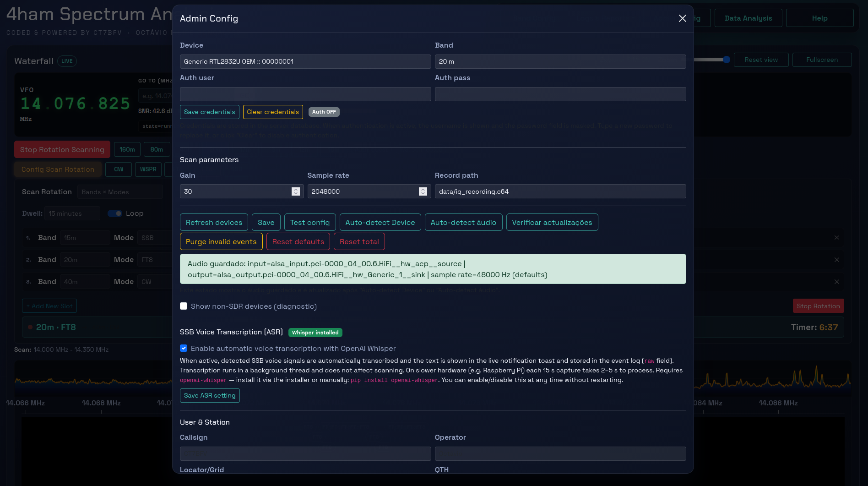This screenshot has height=486, width=868.
Task: Click Save credentials button
Action: 209,112
